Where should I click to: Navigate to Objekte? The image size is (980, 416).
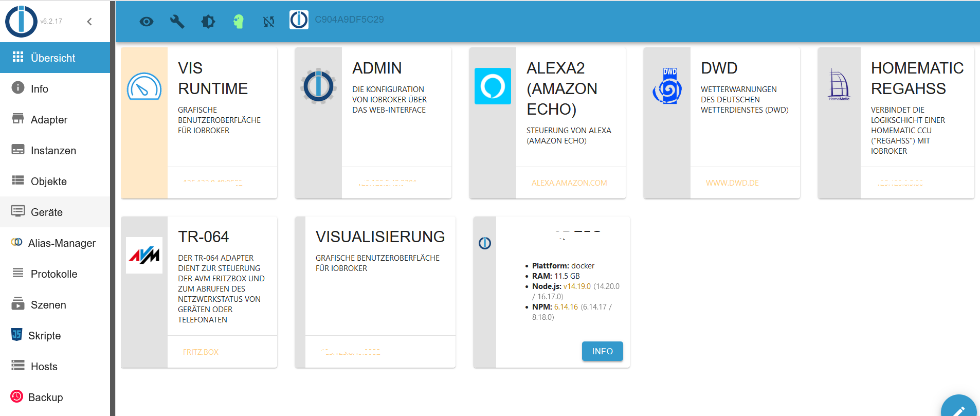pos(55,181)
